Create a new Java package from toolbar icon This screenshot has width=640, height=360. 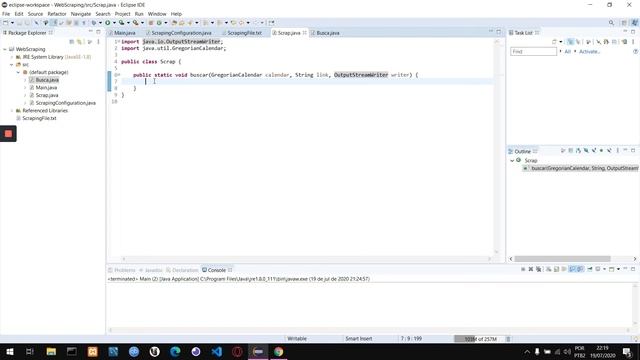[151, 23]
